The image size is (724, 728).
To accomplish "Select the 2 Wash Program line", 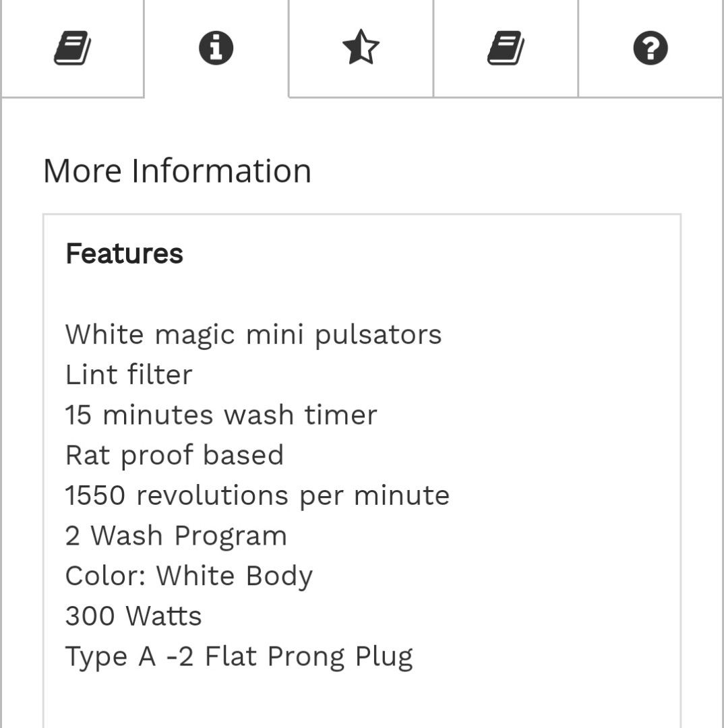I will 176,537.
